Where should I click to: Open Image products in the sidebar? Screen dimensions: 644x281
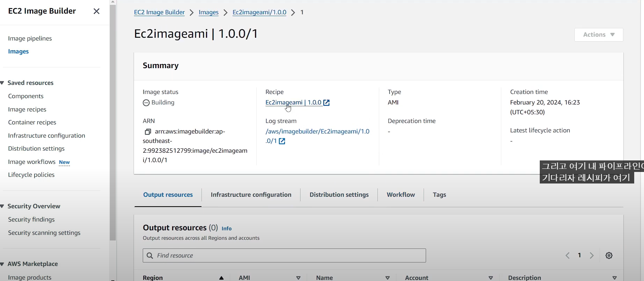30,278
